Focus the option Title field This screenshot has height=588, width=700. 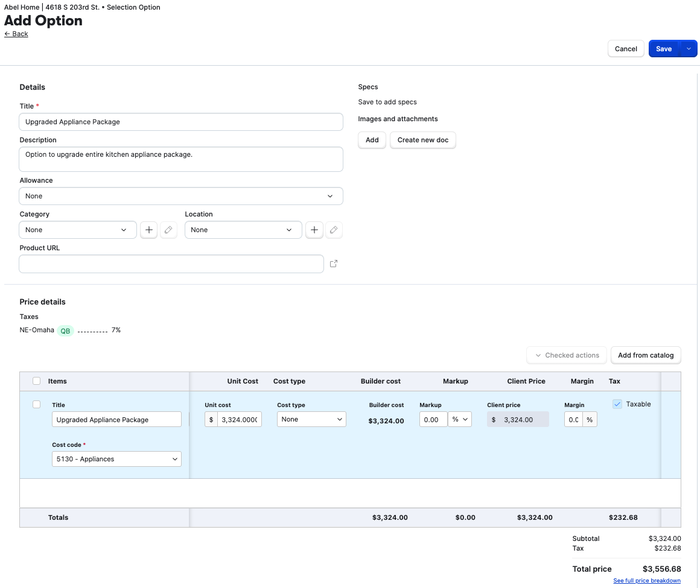181,122
